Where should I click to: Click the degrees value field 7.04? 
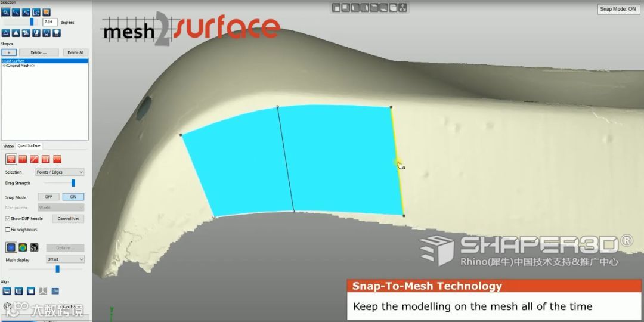point(50,22)
